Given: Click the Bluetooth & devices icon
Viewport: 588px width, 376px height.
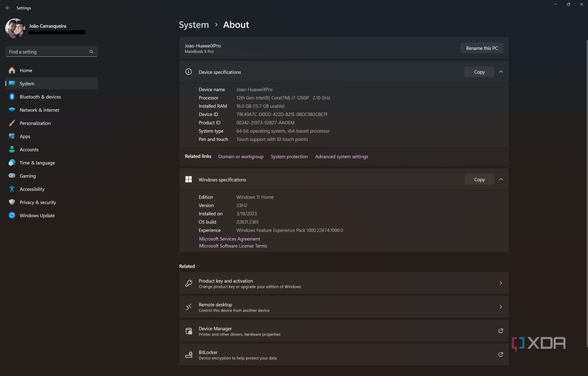Looking at the screenshot, I should click(x=12, y=97).
